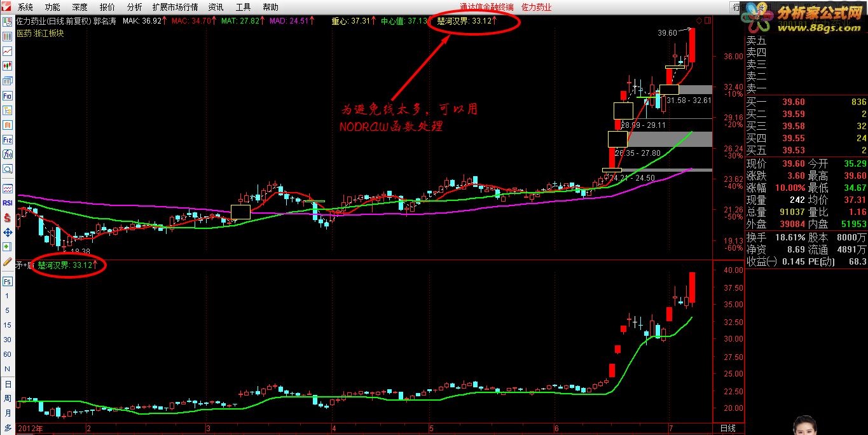
Task: Open the 扩展市场行情 menu
Action: [175, 8]
